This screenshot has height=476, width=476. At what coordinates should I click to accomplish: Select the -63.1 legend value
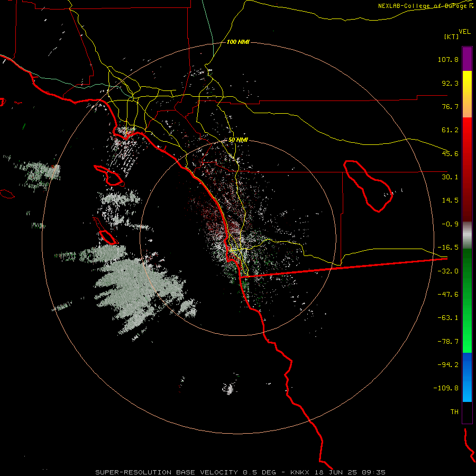point(448,318)
